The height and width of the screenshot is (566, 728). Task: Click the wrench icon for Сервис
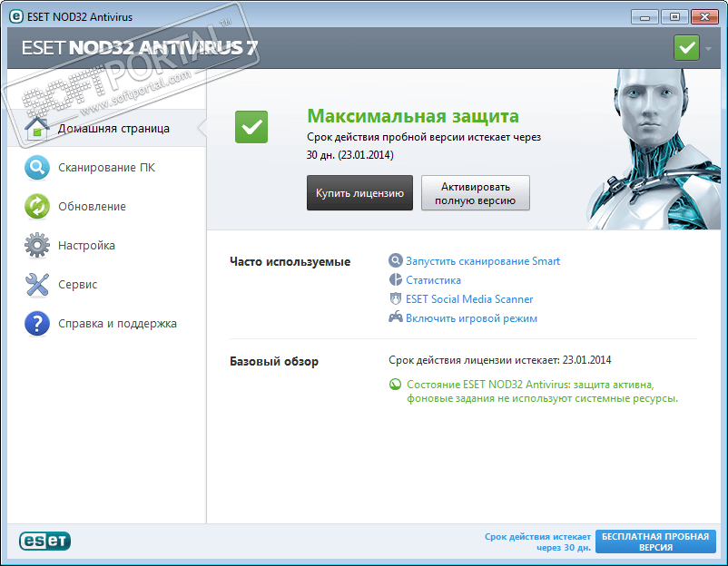(37, 285)
